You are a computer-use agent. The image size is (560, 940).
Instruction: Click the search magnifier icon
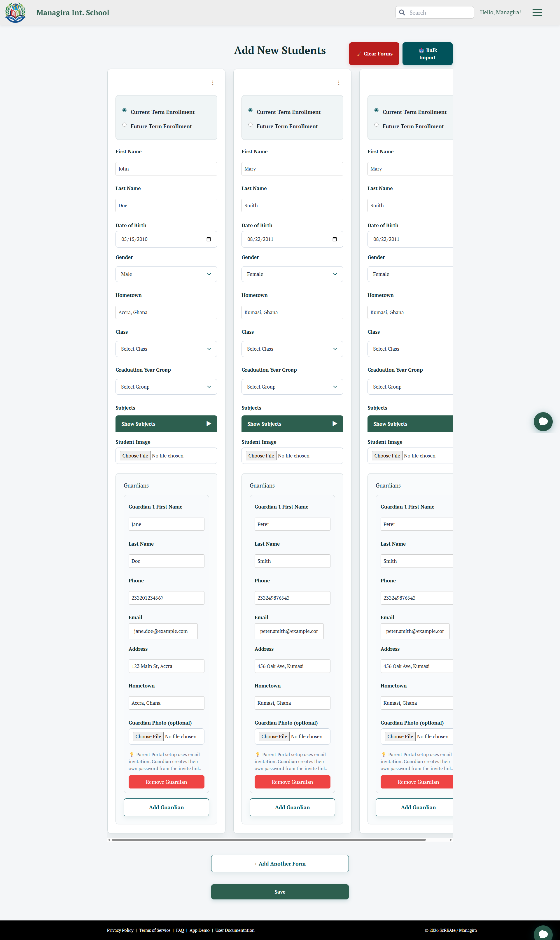click(x=402, y=13)
